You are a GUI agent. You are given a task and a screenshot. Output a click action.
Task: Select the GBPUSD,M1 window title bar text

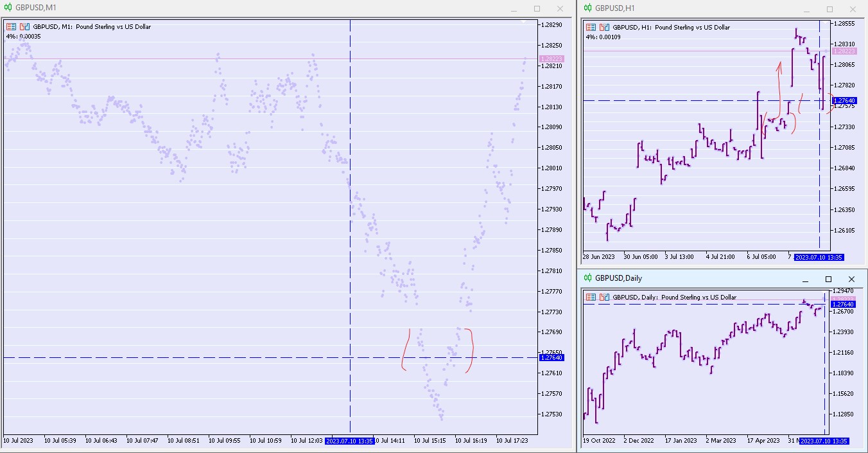click(36, 8)
